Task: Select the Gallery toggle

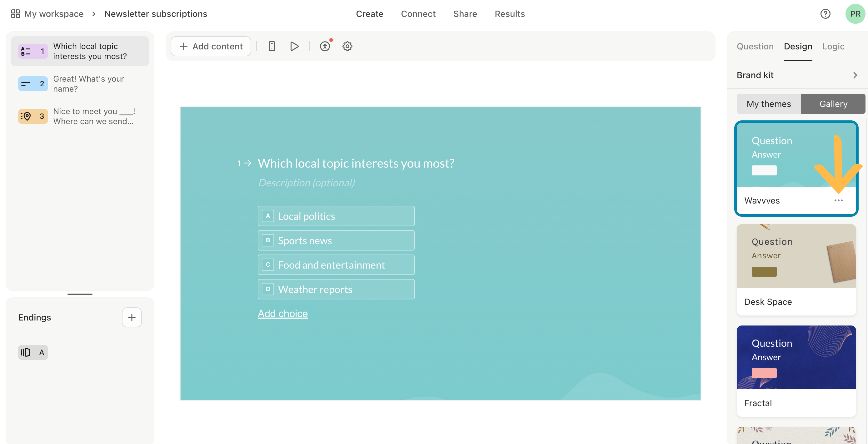Action: click(833, 104)
